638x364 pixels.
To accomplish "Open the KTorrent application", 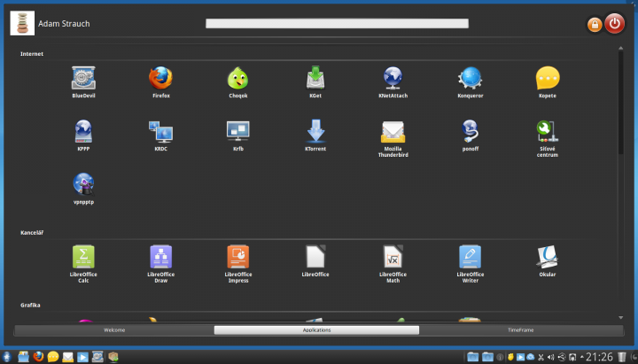I will pos(315,135).
